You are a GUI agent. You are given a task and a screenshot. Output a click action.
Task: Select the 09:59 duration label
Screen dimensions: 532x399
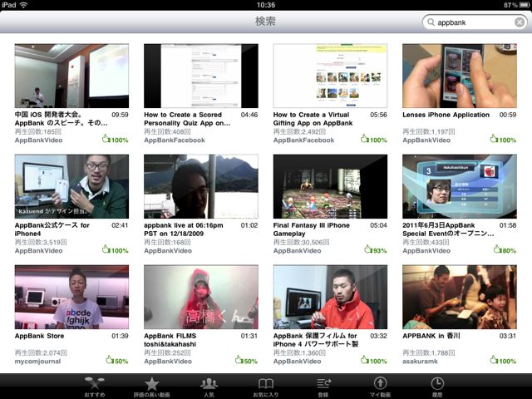pyautogui.click(x=120, y=115)
